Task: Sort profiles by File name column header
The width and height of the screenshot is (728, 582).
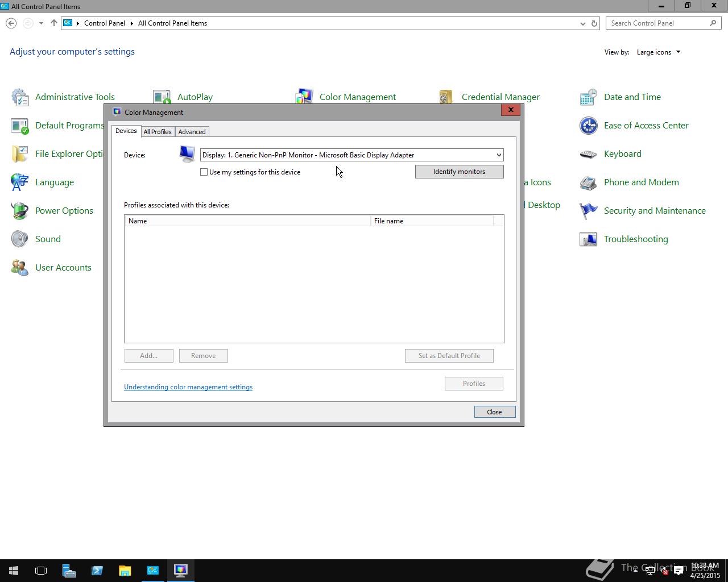Action: tap(432, 221)
